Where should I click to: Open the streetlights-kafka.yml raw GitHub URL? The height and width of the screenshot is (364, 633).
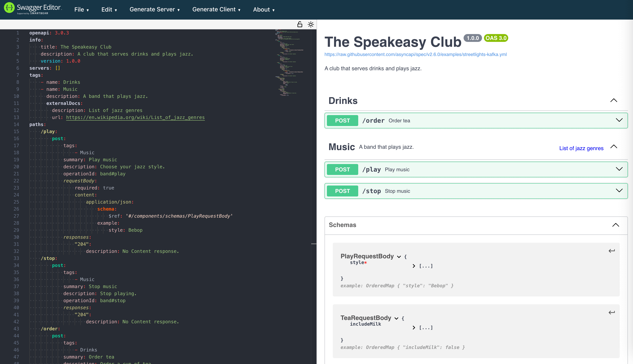(x=415, y=54)
